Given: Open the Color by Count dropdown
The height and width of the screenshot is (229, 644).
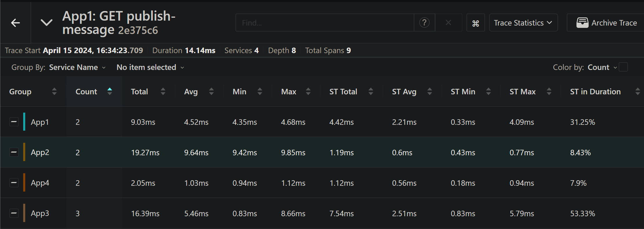Looking at the screenshot, I should coord(602,67).
